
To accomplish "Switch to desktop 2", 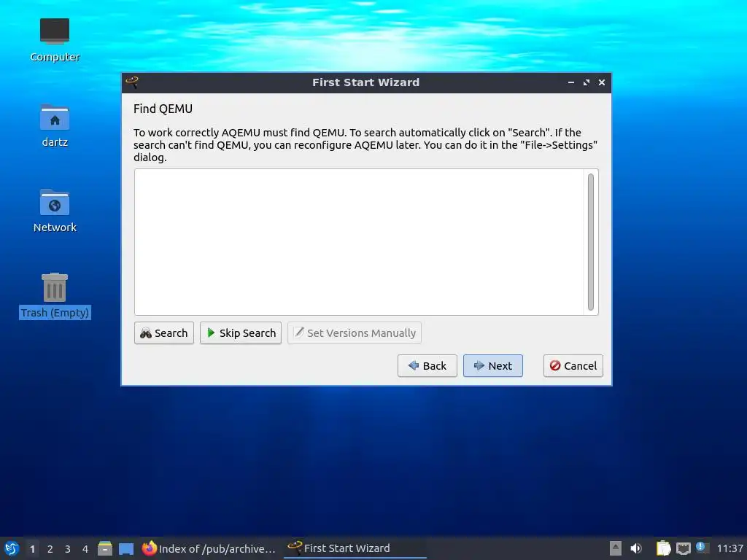I will tap(50, 549).
